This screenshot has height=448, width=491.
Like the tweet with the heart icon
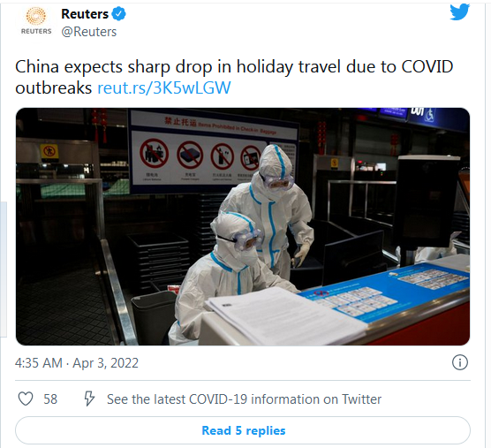(26, 399)
